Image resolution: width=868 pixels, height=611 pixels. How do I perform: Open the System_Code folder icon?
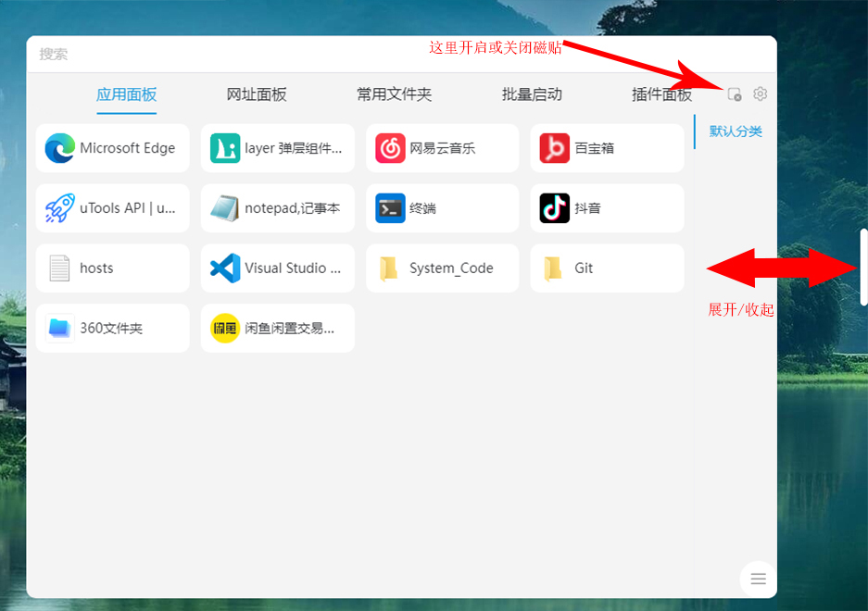(388, 268)
